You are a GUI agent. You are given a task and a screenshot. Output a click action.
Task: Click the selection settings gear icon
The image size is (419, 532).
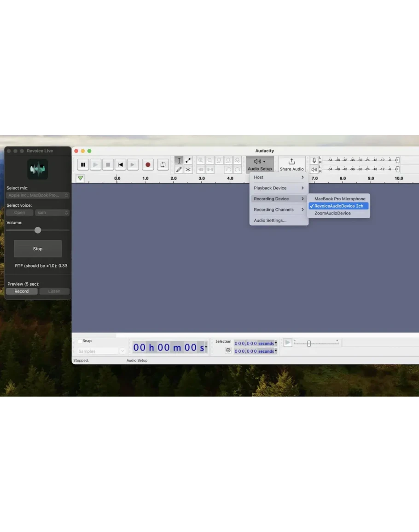228,351
